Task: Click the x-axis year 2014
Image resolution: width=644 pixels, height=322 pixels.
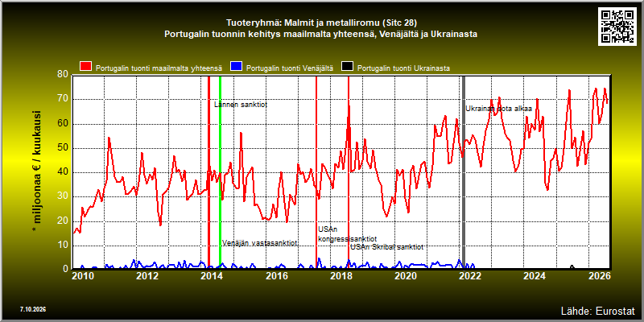Action: tap(212, 275)
